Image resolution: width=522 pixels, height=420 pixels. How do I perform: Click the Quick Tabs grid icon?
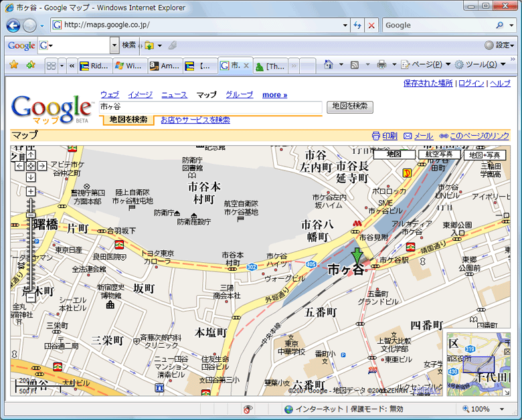[52, 66]
